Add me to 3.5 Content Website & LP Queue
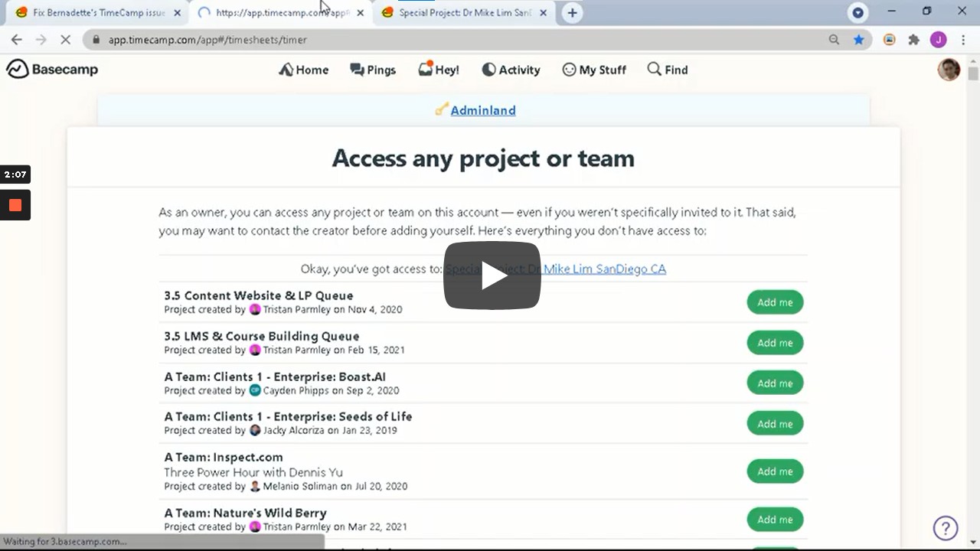Image resolution: width=980 pixels, height=551 pixels. (x=775, y=302)
